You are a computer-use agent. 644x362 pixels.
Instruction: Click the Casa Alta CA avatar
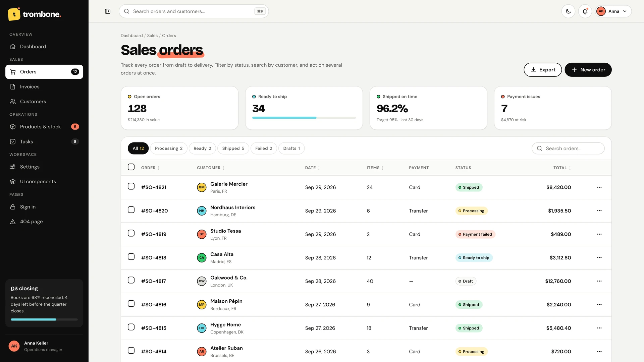point(202,258)
